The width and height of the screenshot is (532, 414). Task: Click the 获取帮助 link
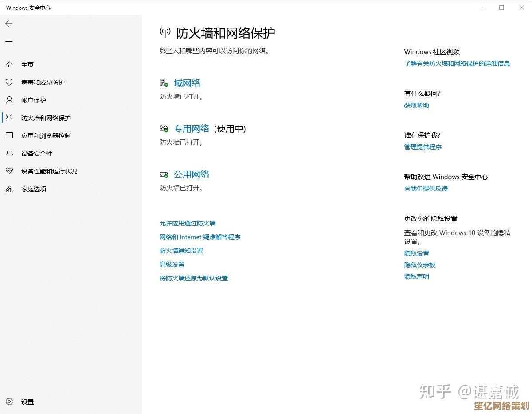[416, 105]
